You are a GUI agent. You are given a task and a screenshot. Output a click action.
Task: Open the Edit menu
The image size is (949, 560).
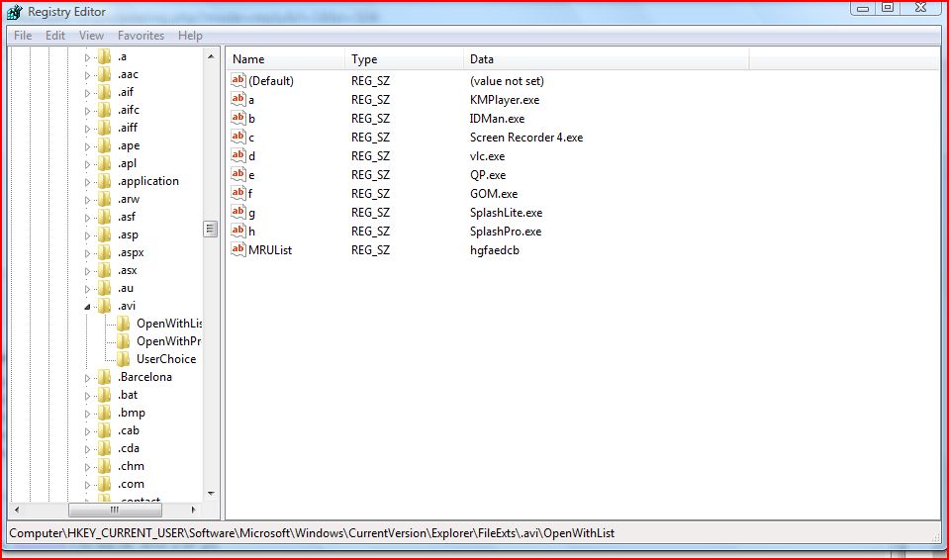click(55, 36)
